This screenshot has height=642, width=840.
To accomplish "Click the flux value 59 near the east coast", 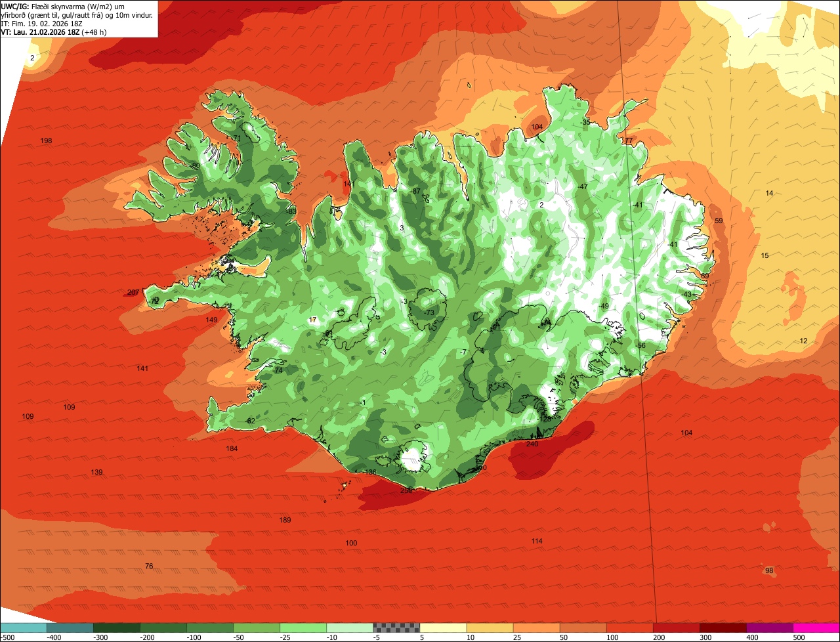I will pos(719,221).
